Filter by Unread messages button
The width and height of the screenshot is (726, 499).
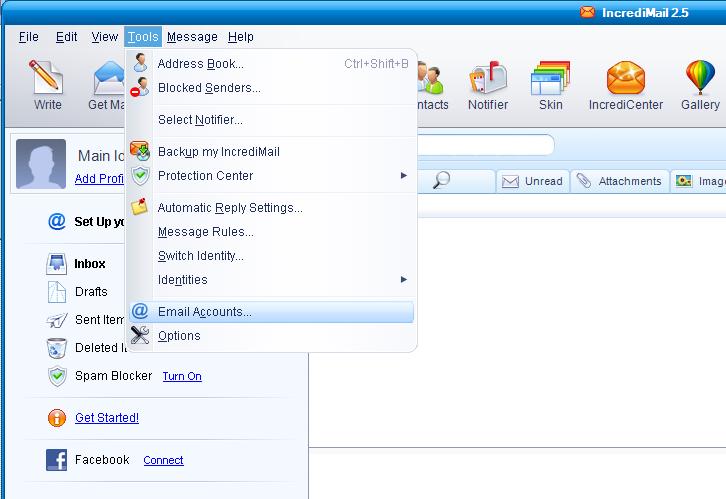(532, 181)
